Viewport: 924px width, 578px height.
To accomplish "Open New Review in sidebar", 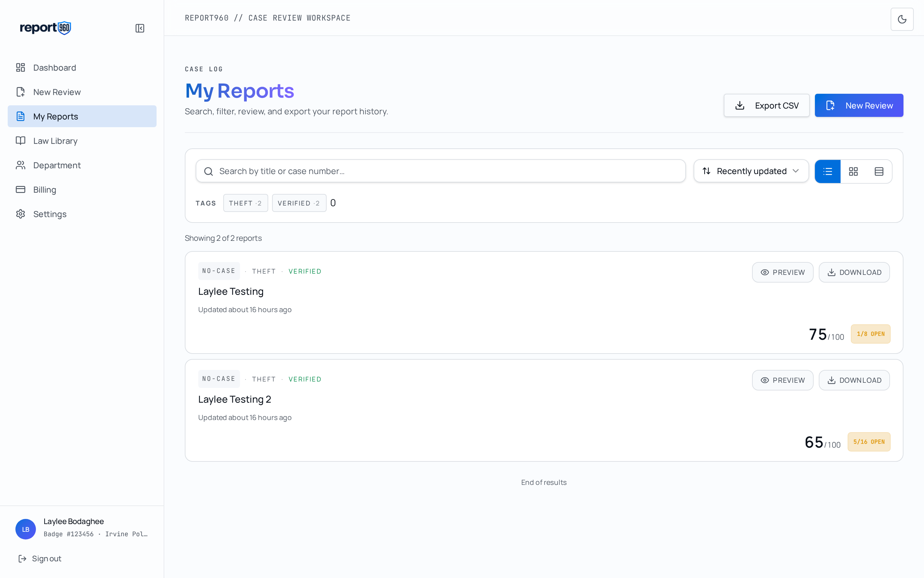I will 82,92.
